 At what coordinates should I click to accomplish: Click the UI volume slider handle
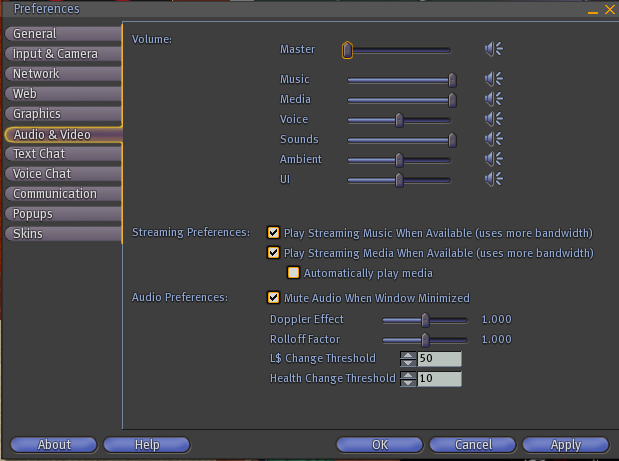(x=399, y=180)
